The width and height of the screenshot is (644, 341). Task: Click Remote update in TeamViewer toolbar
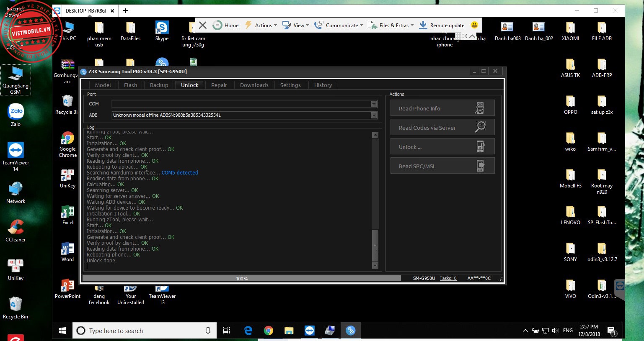[x=442, y=25]
